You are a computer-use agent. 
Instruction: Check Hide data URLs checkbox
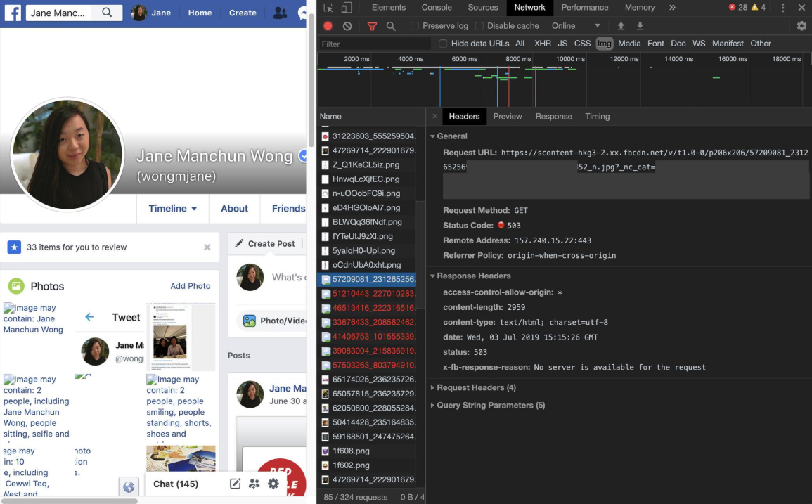(x=444, y=44)
